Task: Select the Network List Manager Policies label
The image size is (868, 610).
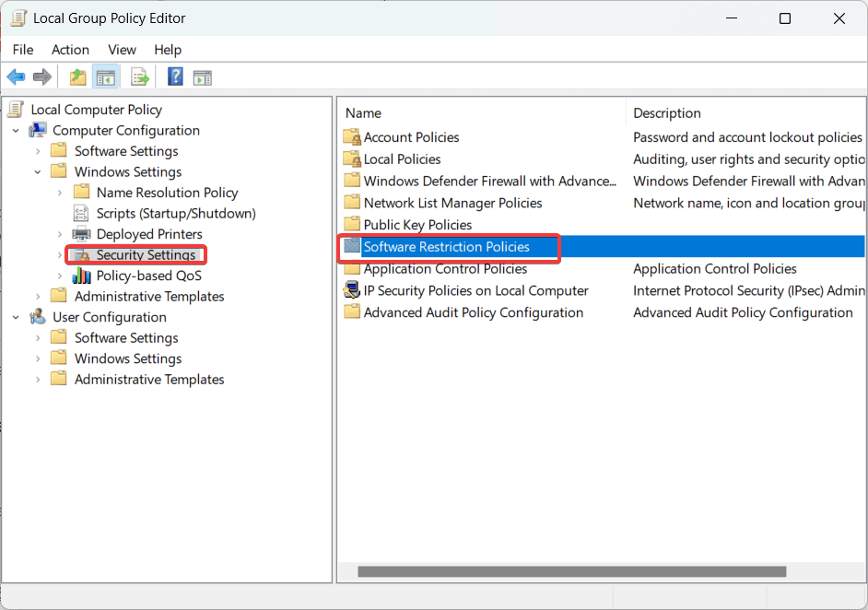Action: click(452, 203)
